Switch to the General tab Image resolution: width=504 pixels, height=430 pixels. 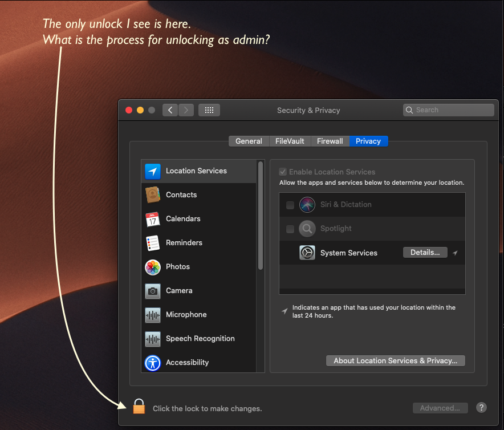(x=249, y=141)
